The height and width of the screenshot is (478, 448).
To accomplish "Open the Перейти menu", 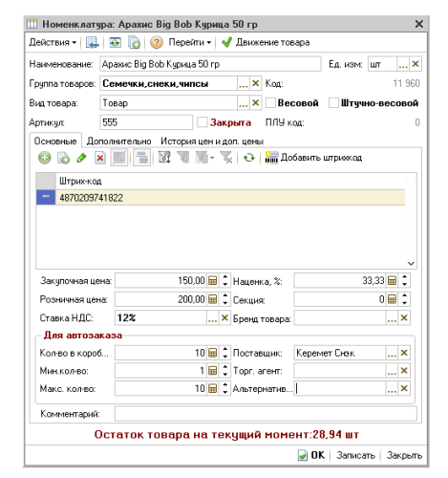I will point(190,42).
